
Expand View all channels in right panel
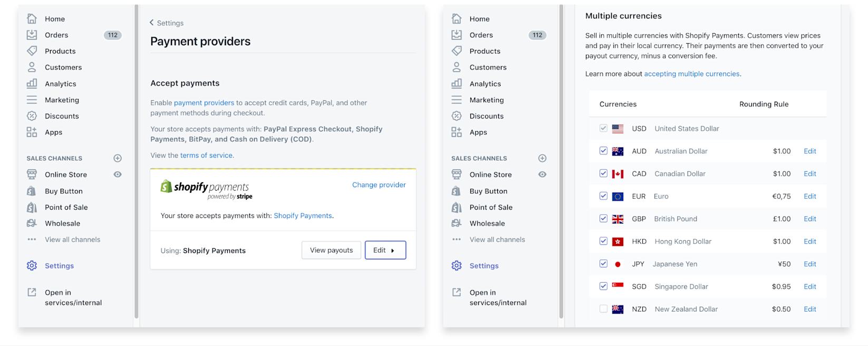pyautogui.click(x=497, y=240)
